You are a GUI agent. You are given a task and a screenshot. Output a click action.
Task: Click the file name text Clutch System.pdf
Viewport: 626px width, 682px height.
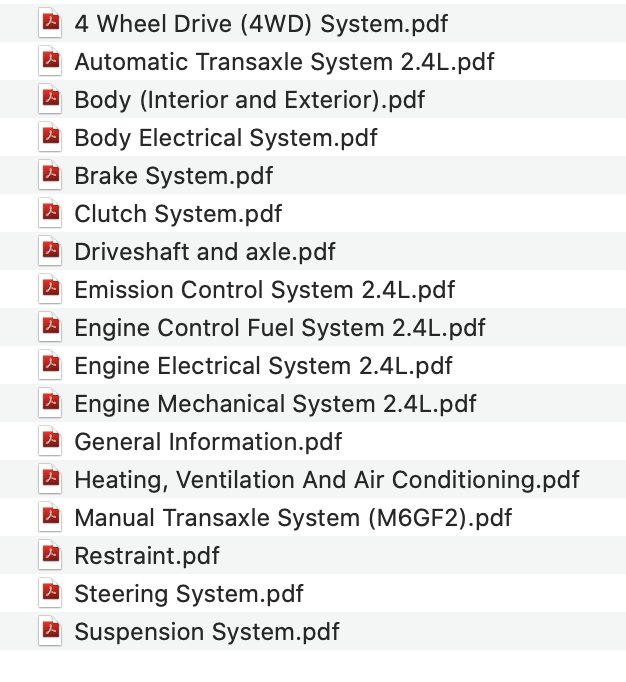click(x=178, y=214)
